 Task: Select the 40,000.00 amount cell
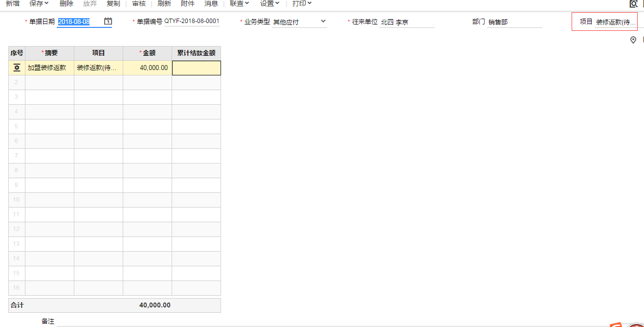(147, 68)
